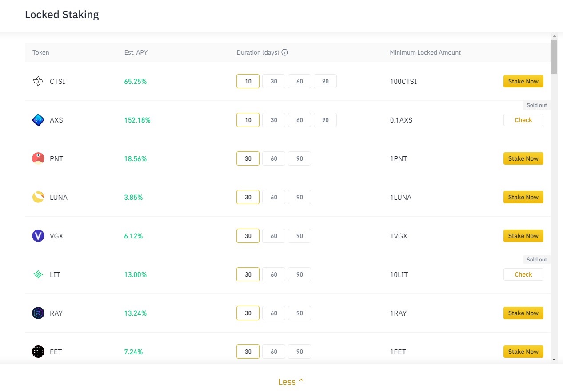The height and width of the screenshot is (392, 563).
Task: Select 30-day duration for PNT
Action: tap(248, 158)
